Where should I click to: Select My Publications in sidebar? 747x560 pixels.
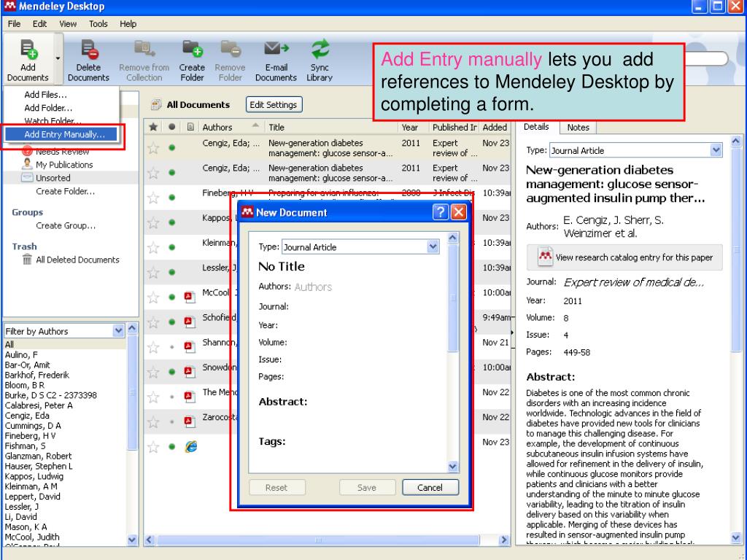(64, 165)
